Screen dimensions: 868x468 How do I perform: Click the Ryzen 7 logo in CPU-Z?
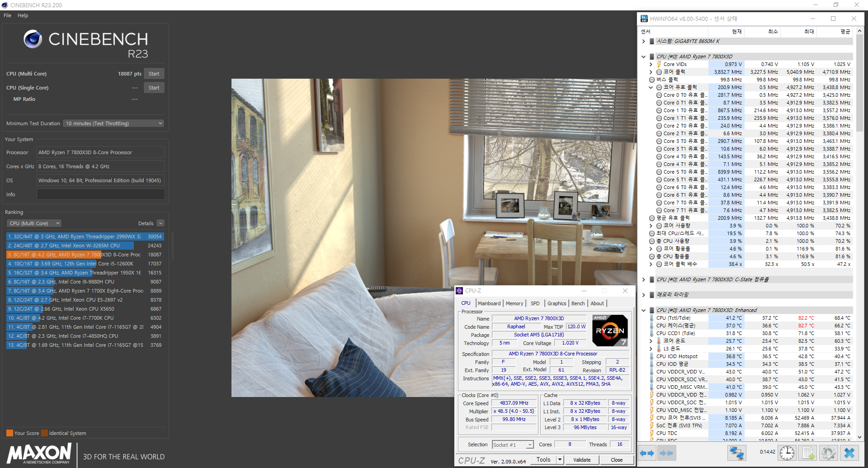[x=610, y=331]
